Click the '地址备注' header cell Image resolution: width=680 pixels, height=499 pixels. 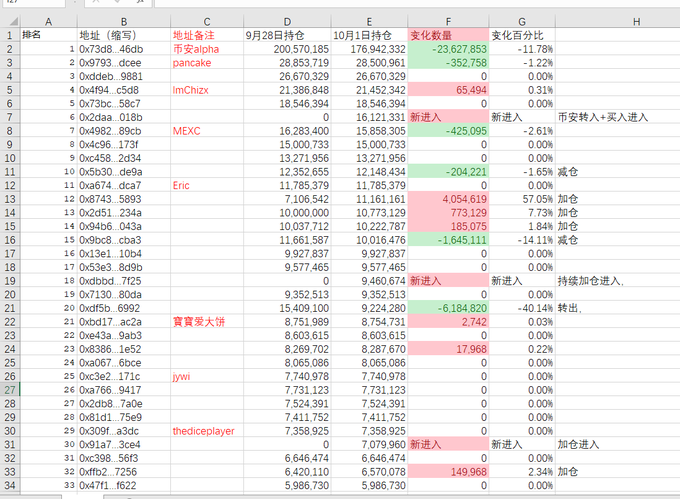point(207,35)
